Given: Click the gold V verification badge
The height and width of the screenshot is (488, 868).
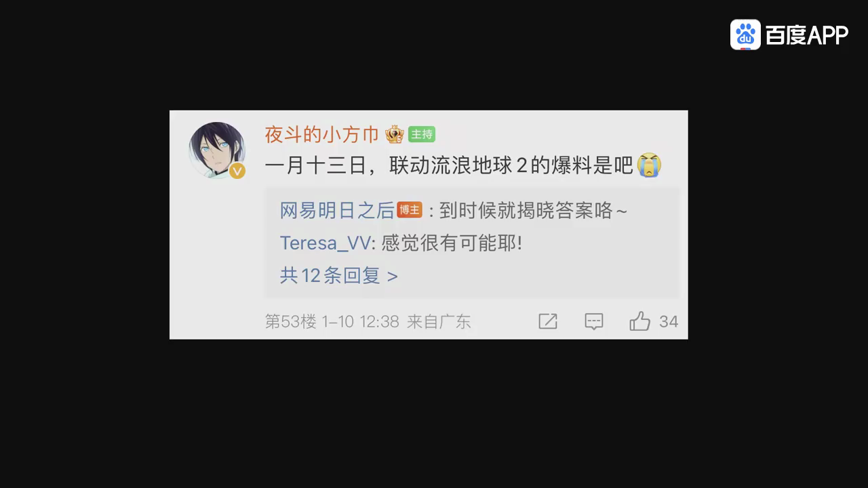Looking at the screenshot, I should (237, 171).
